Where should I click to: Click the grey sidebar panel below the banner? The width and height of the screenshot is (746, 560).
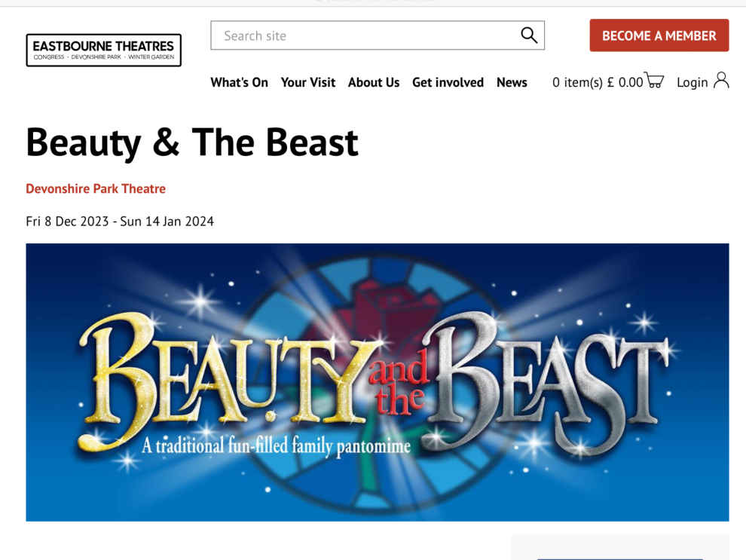pyautogui.click(x=619, y=546)
